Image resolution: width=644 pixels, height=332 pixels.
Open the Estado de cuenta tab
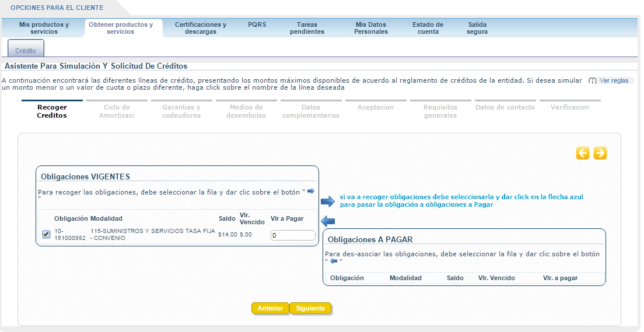428,28
